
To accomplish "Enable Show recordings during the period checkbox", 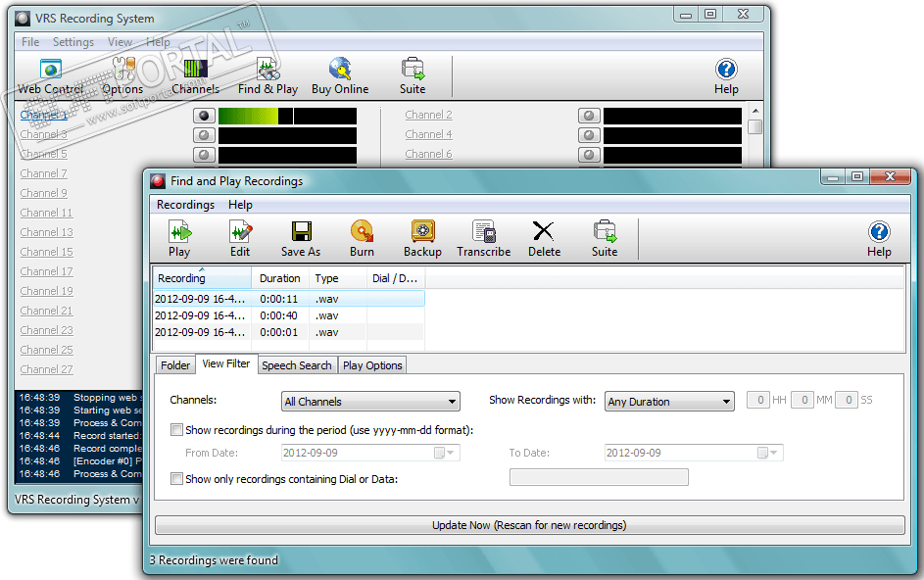I will [x=176, y=430].
